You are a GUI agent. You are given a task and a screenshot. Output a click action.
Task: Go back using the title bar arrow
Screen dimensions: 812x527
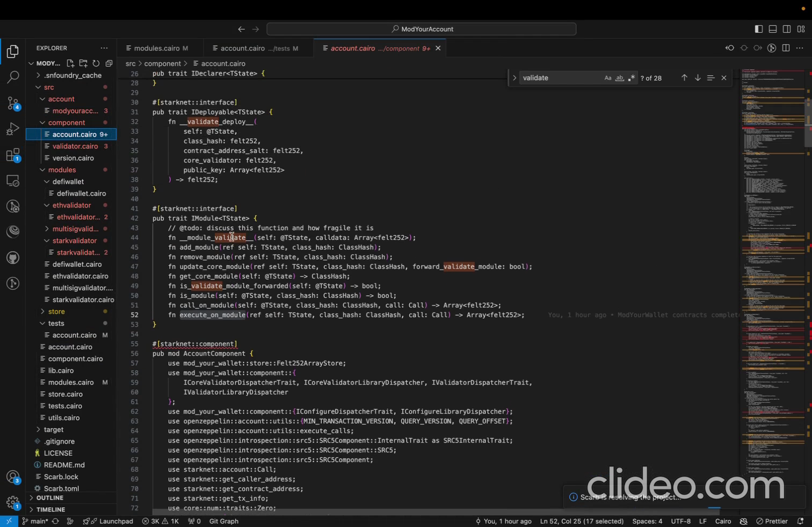pos(241,29)
